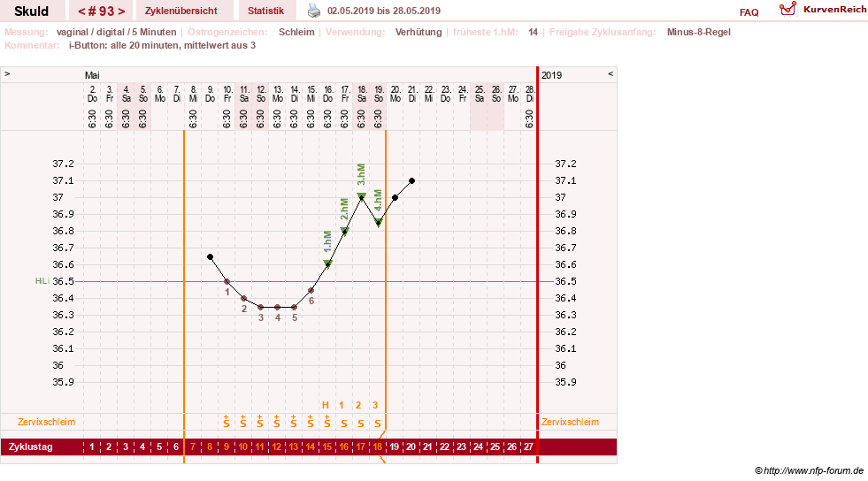Screen dimensions: 868x481
Task: Click the 3.hM triangle marker
Action: (362, 197)
